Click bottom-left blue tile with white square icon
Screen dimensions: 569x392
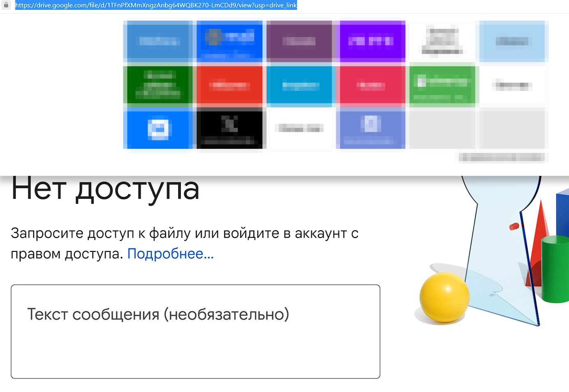(x=158, y=129)
